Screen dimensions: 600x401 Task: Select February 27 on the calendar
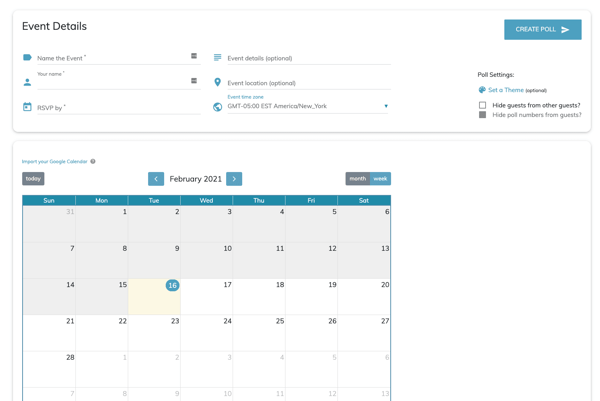pyautogui.click(x=364, y=333)
